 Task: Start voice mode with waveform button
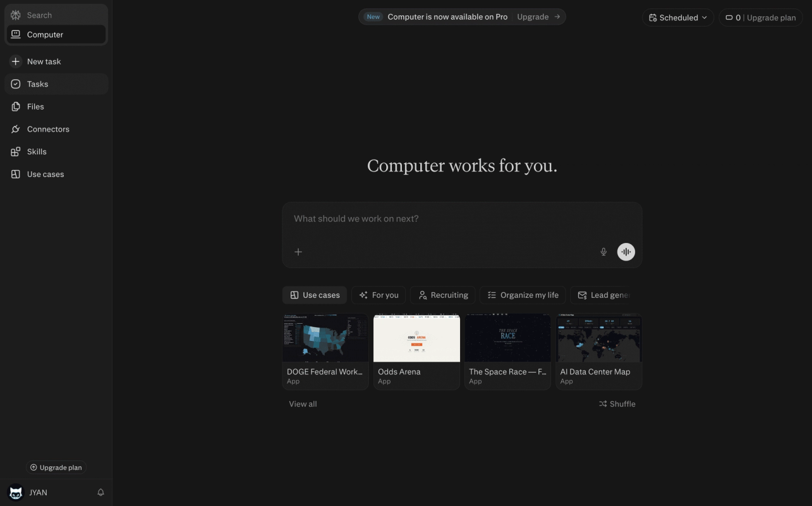626,252
